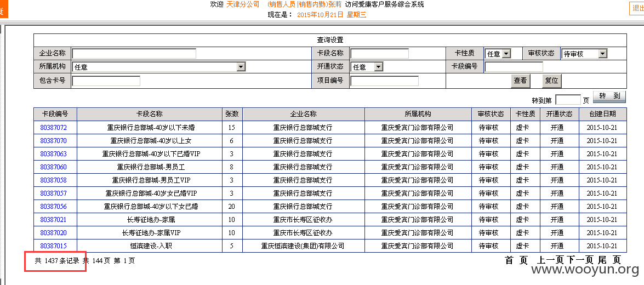Click the 卡段名称 column header
Screen dimensions: 644x285
tap(150, 114)
